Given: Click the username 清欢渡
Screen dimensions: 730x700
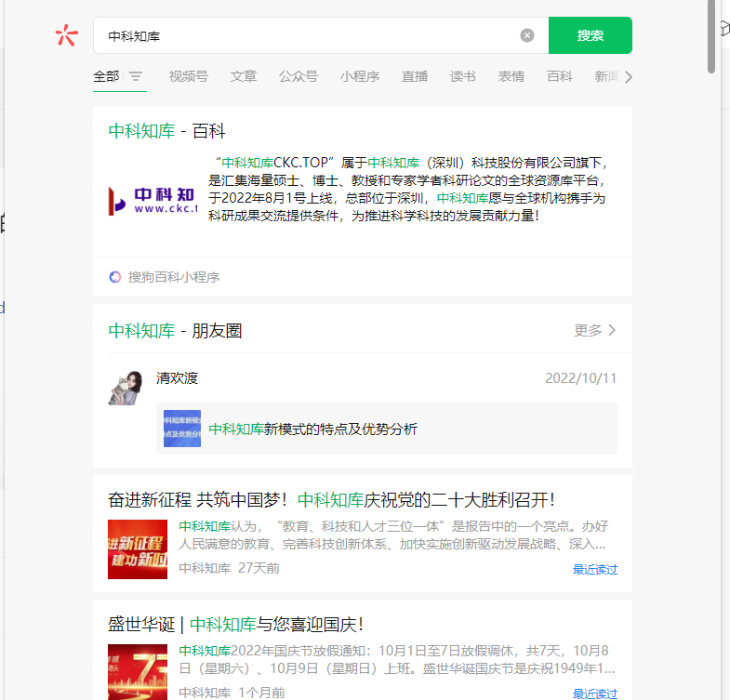Looking at the screenshot, I should click(177, 378).
